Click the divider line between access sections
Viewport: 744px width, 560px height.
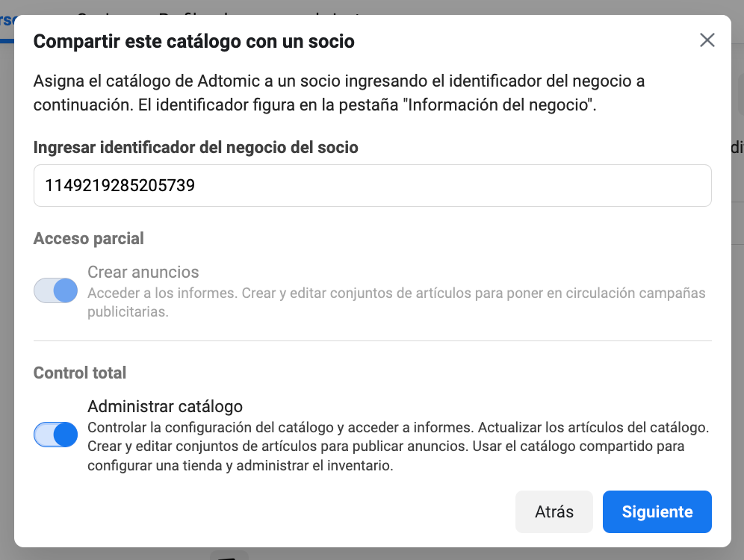(373, 340)
